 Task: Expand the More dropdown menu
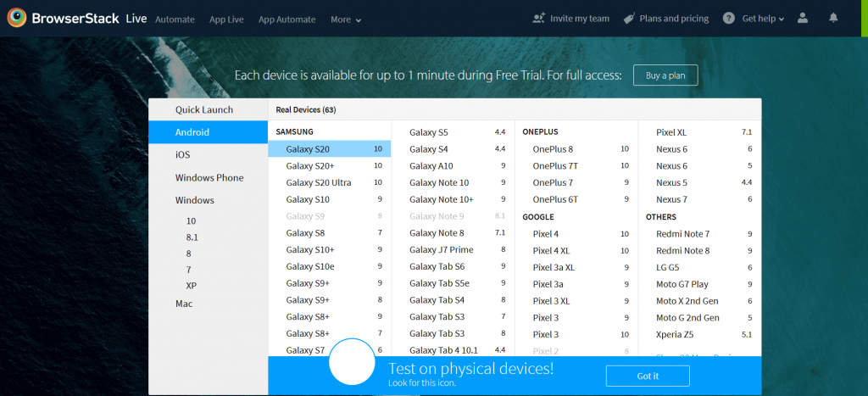(x=346, y=20)
